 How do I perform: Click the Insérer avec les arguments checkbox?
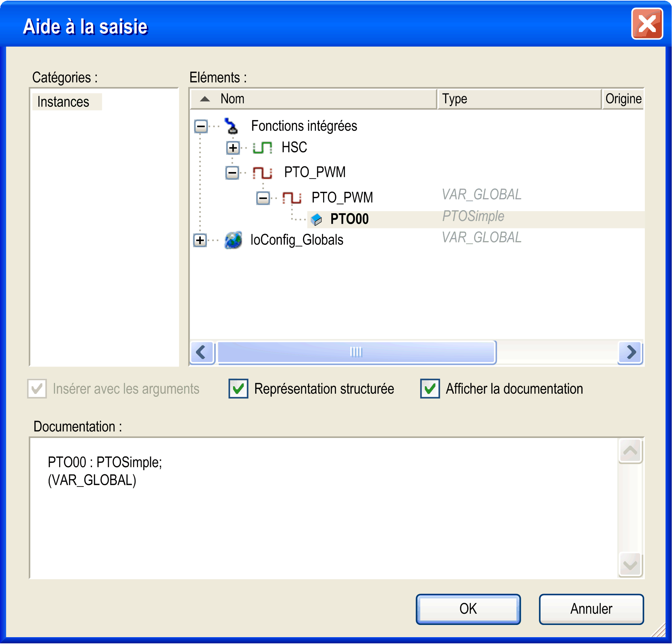pyautogui.click(x=37, y=389)
